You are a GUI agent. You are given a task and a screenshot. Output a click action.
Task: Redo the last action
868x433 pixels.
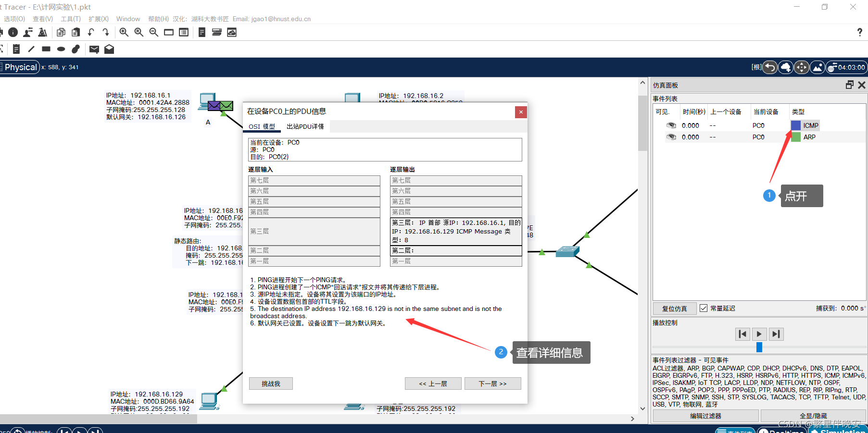pyautogui.click(x=106, y=32)
